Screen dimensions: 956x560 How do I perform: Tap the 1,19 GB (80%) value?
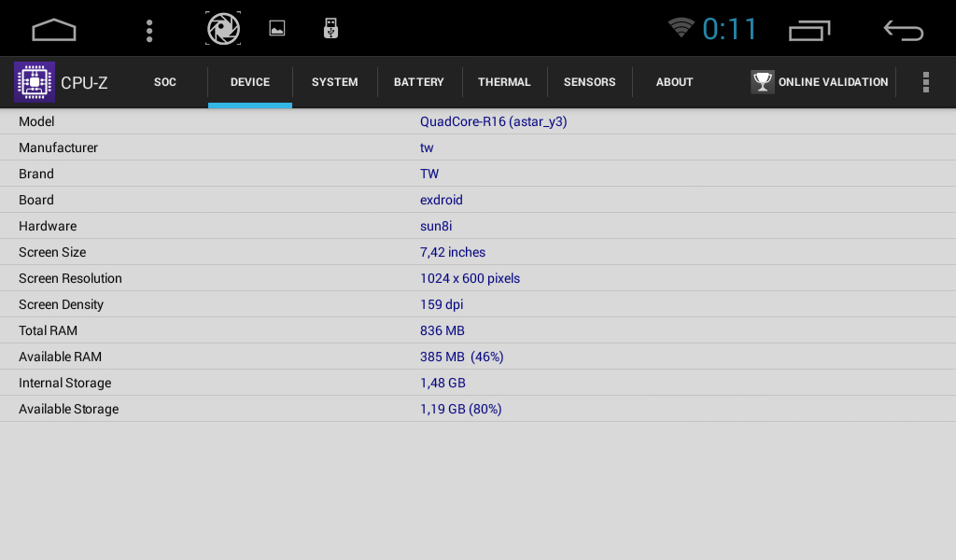[x=461, y=410]
